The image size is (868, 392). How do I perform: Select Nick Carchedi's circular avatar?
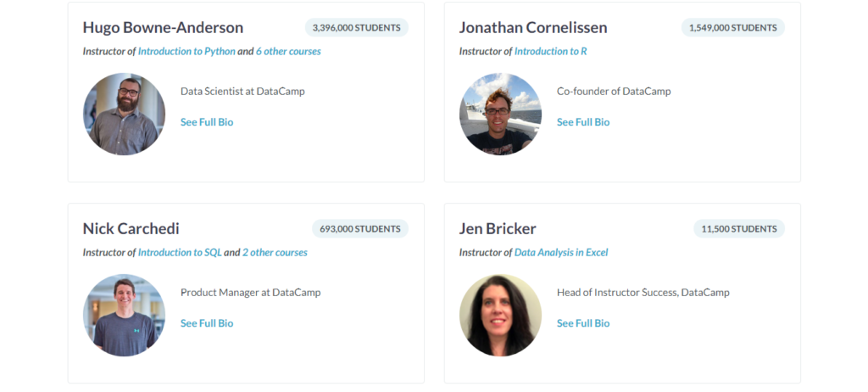click(124, 315)
